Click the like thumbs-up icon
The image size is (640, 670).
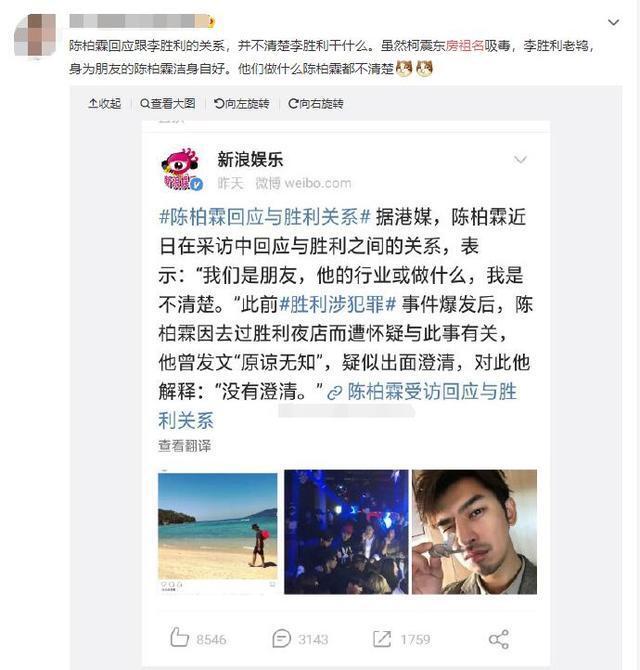[x=179, y=638]
